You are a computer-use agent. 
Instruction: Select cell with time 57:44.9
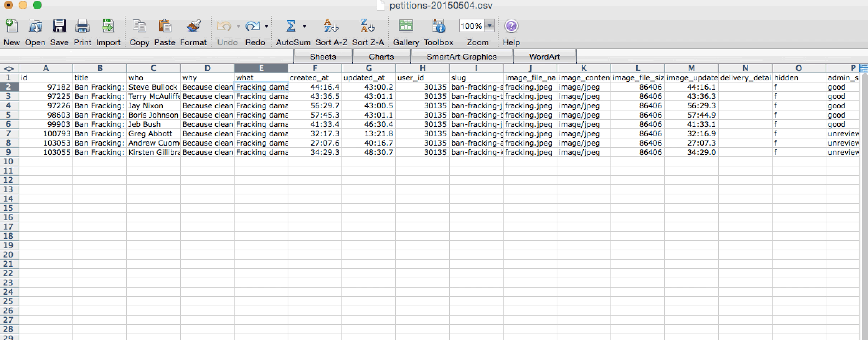click(692, 115)
